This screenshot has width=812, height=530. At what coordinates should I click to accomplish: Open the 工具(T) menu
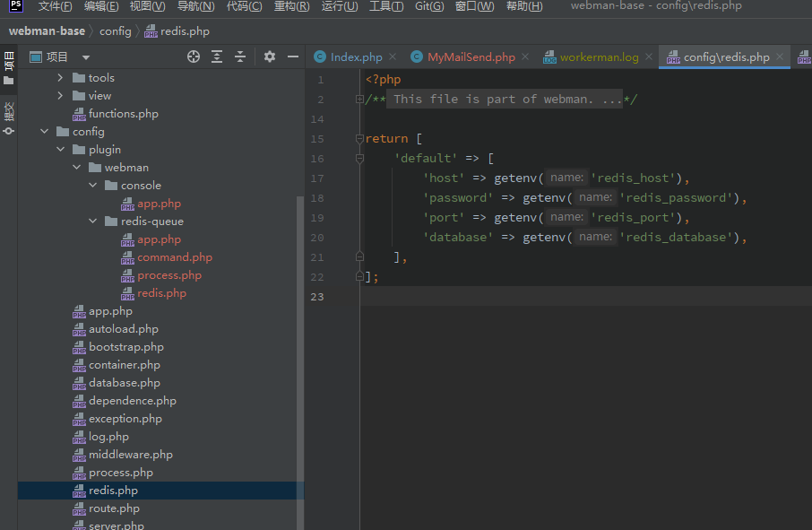point(386,6)
